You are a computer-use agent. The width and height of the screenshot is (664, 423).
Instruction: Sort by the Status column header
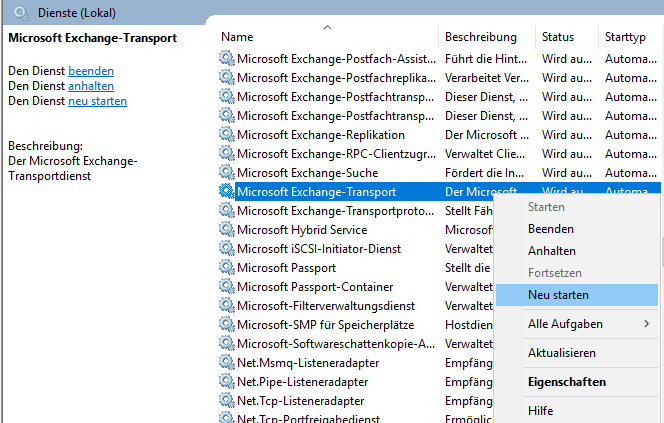[558, 37]
